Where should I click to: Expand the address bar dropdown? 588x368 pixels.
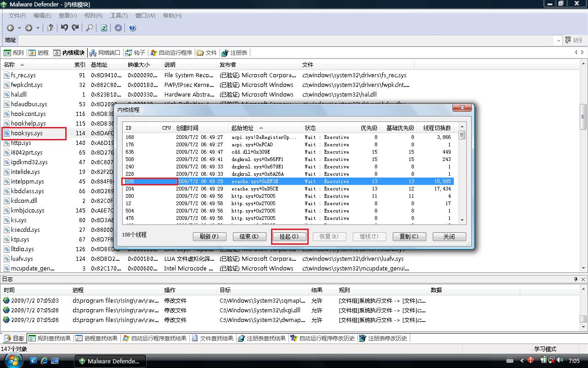559,40
